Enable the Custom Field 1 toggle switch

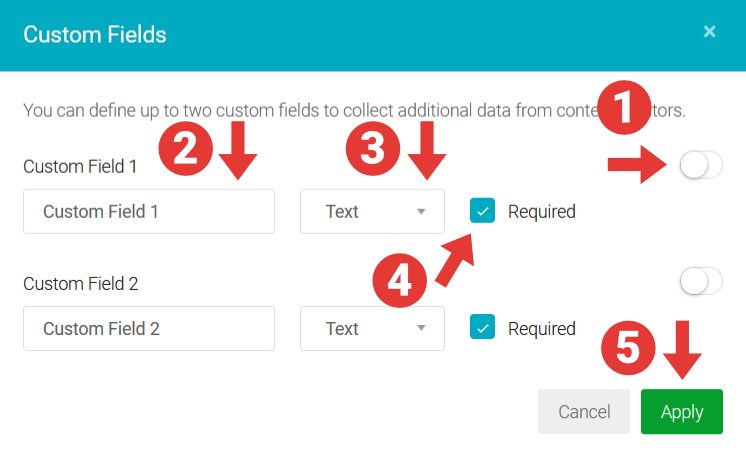[701, 166]
